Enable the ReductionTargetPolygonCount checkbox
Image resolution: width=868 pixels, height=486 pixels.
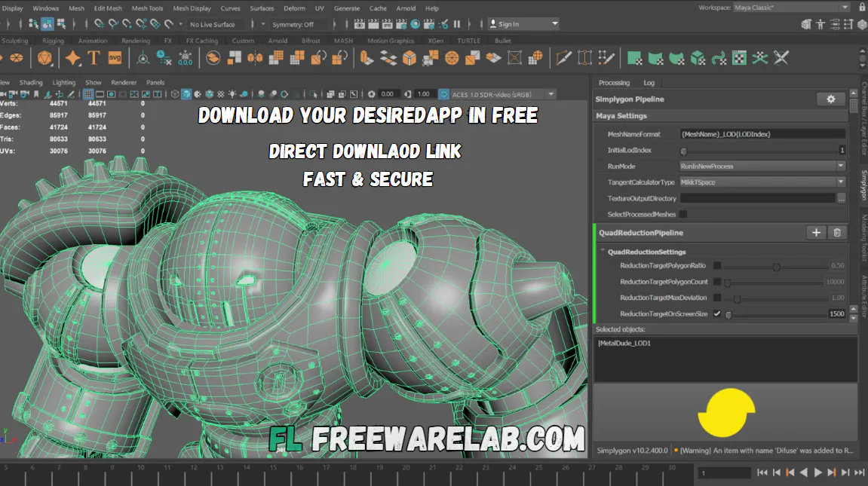(717, 281)
